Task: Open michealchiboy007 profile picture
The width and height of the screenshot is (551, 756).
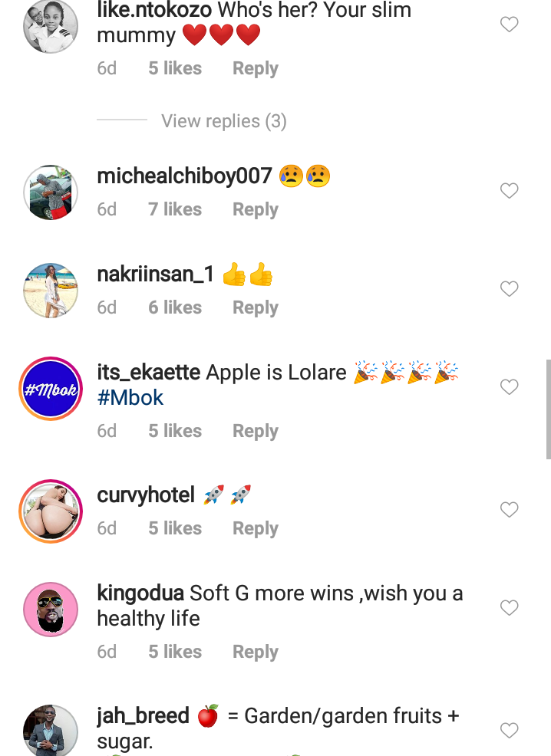Action: pyautogui.click(x=51, y=192)
